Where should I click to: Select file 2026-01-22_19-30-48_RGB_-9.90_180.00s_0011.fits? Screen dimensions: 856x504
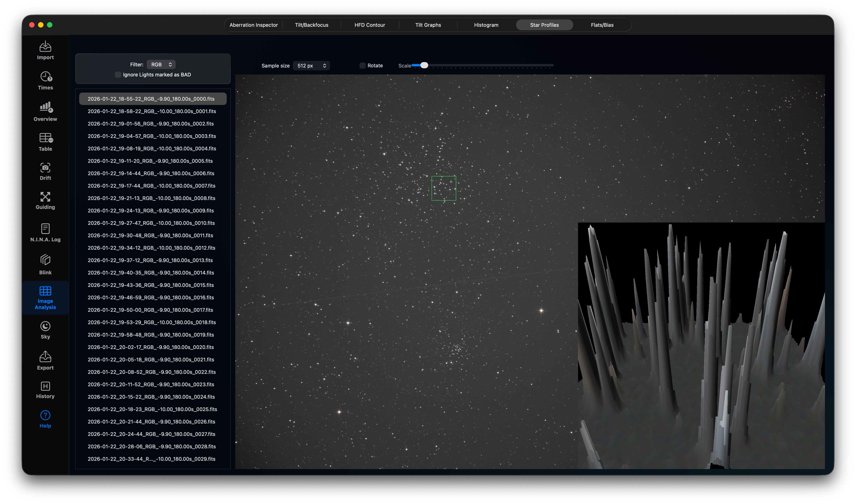click(x=153, y=235)
